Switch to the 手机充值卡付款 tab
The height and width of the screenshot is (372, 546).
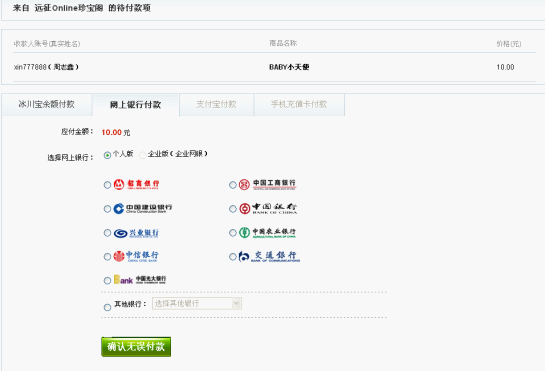[x=299, y=104]
